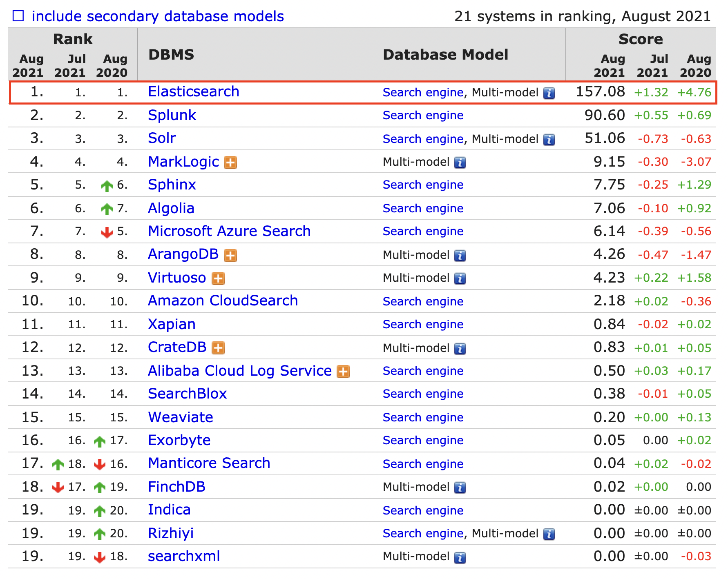Open Alibaba Cloud Log Service link

240,371
